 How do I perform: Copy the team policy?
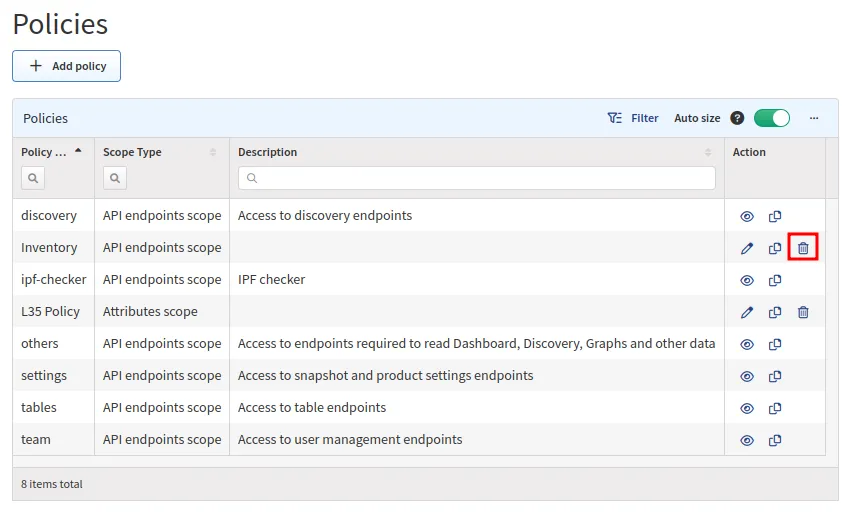(775, 440)
